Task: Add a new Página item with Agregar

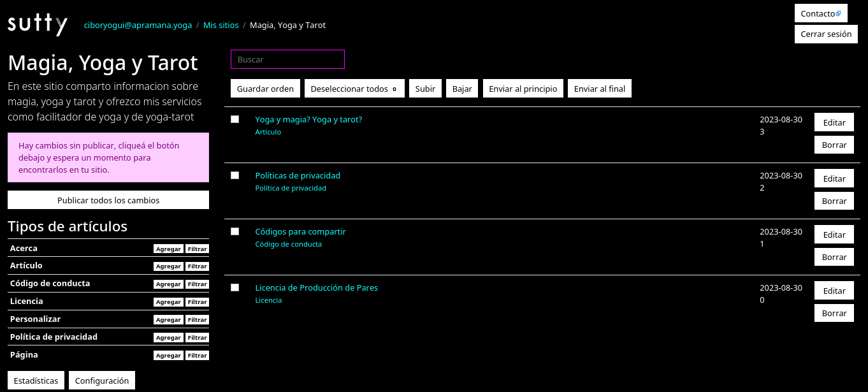Action: point(168,356)
